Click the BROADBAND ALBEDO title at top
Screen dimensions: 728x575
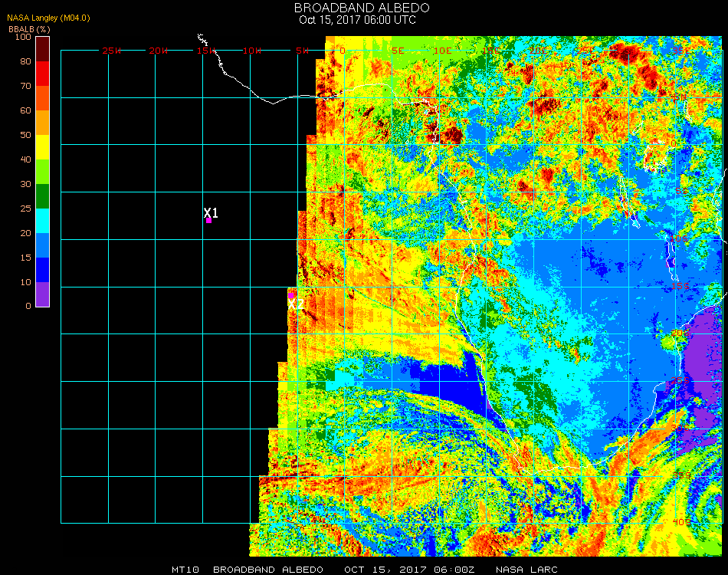pyautogui.click(x=362, y=8)
